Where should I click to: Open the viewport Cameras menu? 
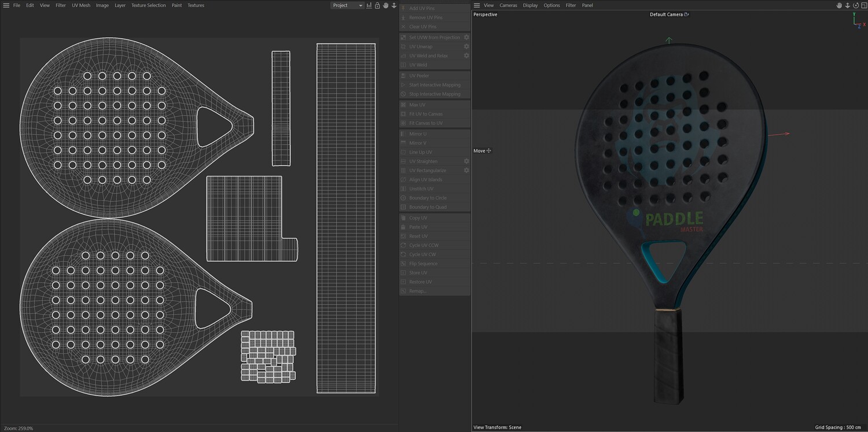click(508, 5)
